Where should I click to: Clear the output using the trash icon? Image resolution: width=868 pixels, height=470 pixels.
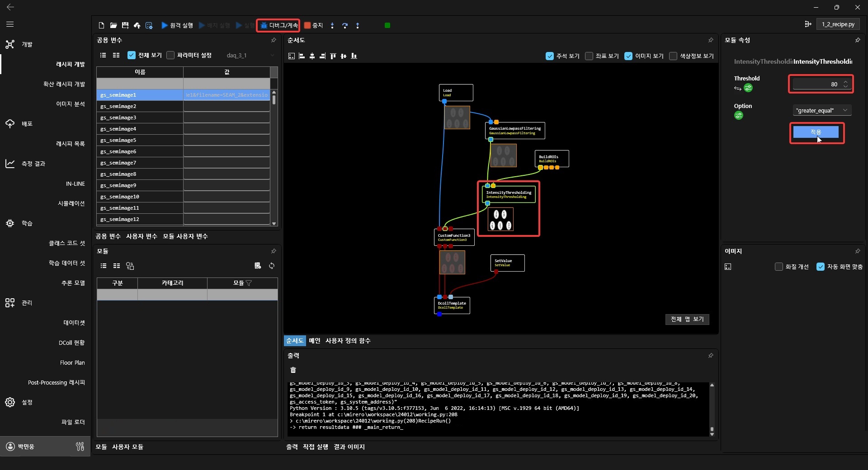(293, 370)
